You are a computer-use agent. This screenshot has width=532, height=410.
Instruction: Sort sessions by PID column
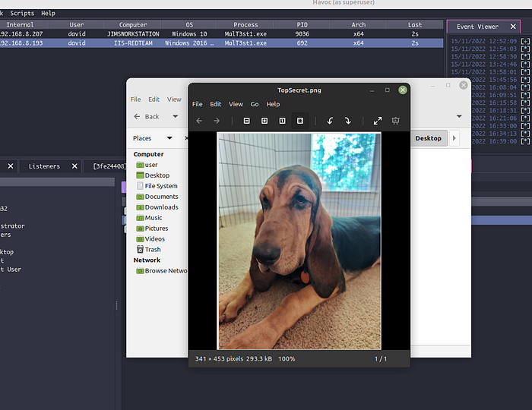pyautogui.click(x=302, y=25)
